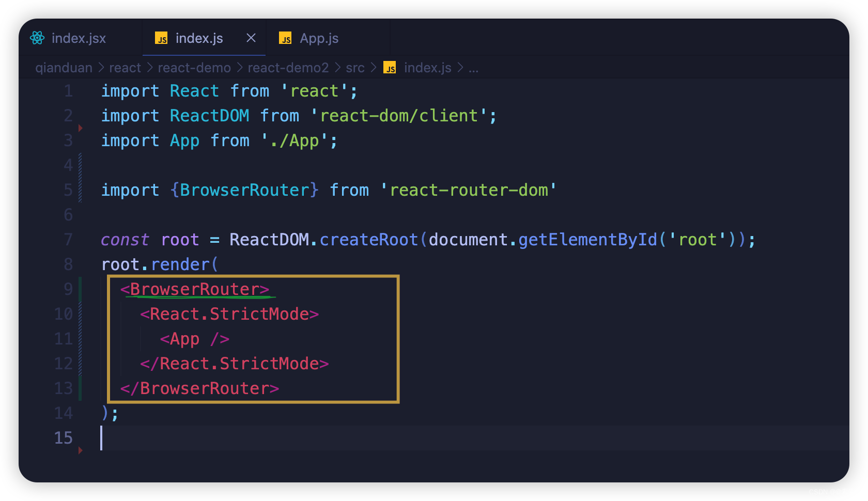
Task: Click line number 7 in gutter
Action: click(x=68, y=240)
